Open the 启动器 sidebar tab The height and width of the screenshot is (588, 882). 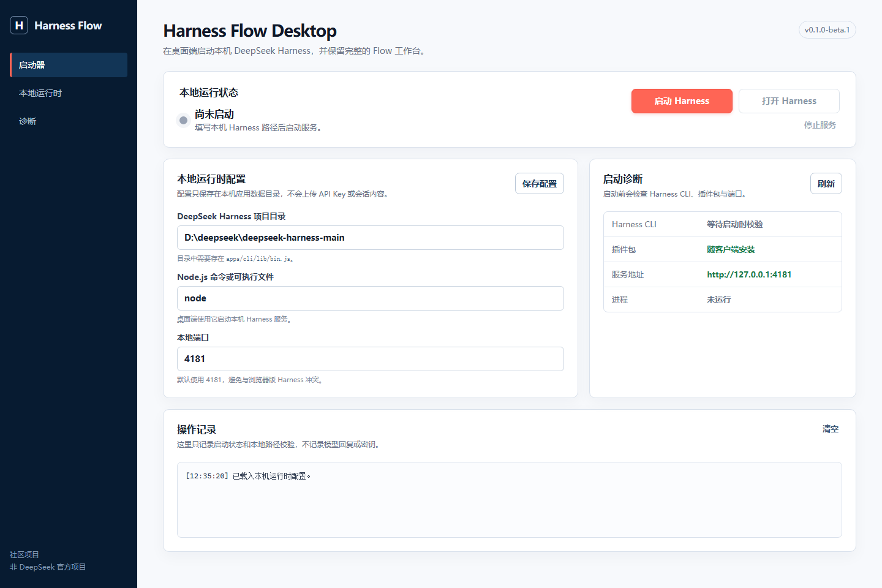pos(69,65)
